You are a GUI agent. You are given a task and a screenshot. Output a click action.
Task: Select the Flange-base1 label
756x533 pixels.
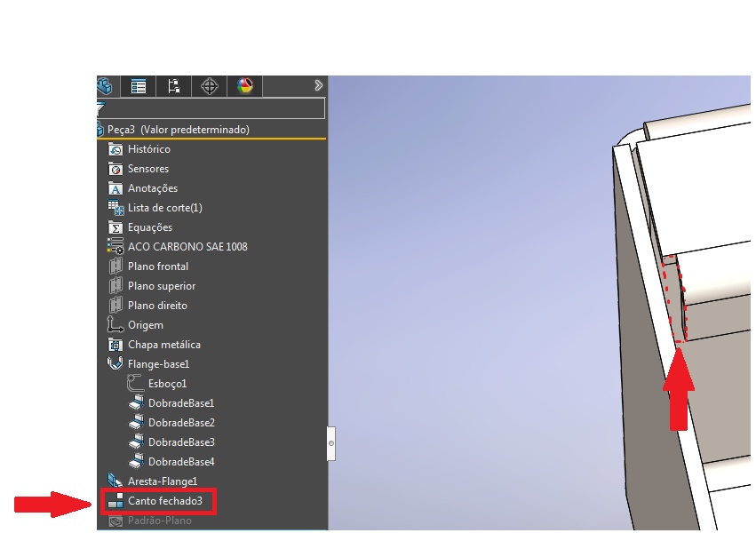(x=159, y=364)
